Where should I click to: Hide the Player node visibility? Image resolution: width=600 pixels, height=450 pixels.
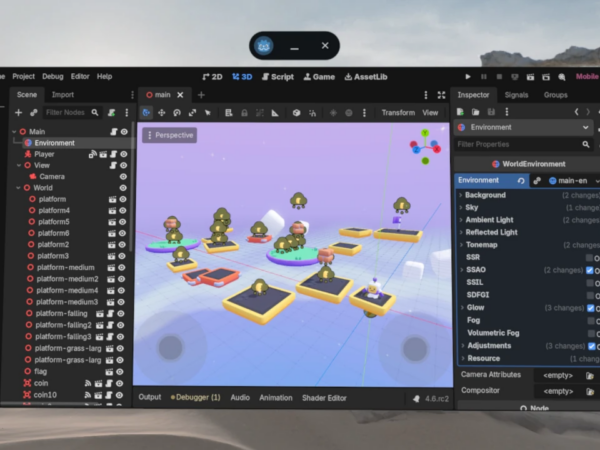124,154
